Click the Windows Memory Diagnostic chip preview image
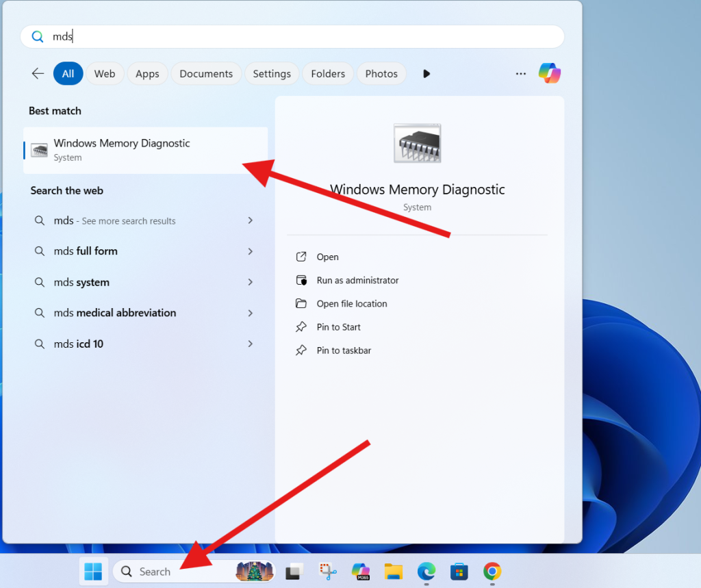The image size is (701, 588). click(x=417, y=143)
